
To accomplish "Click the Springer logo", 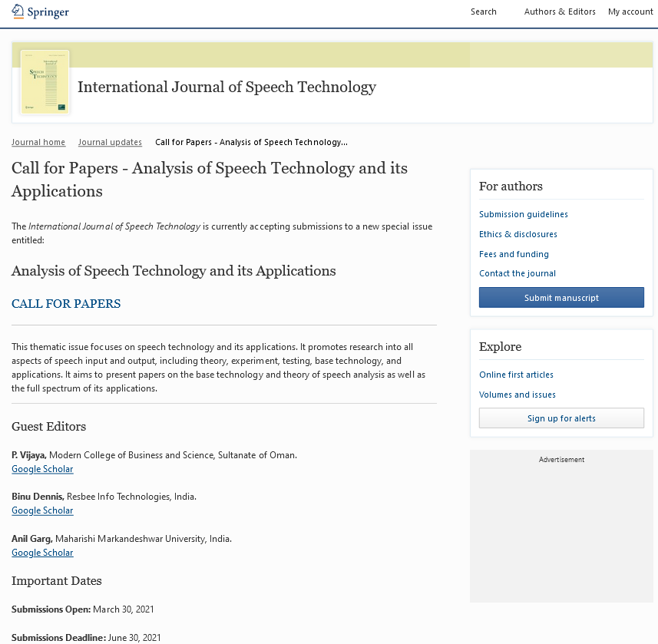I will [x=41, y=12].
